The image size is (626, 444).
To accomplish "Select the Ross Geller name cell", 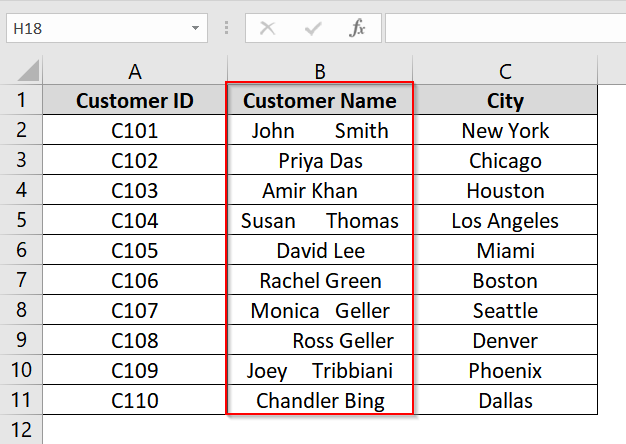I will pos(320,339).
